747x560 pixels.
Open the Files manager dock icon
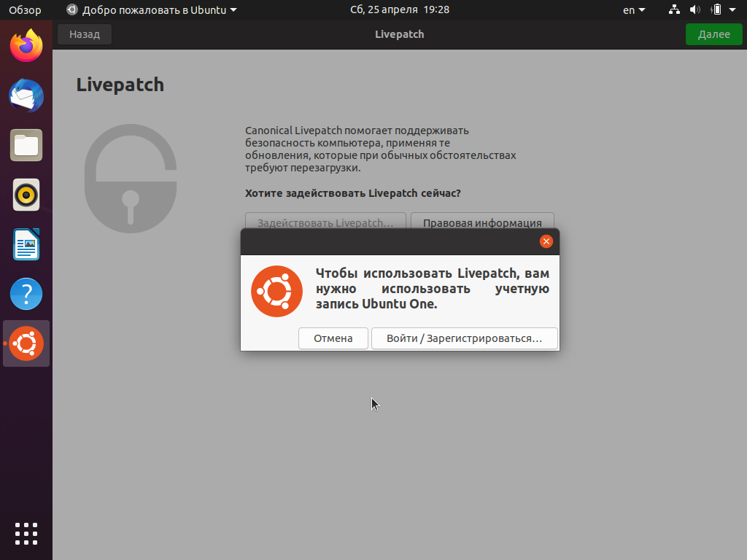pos(26,145)
